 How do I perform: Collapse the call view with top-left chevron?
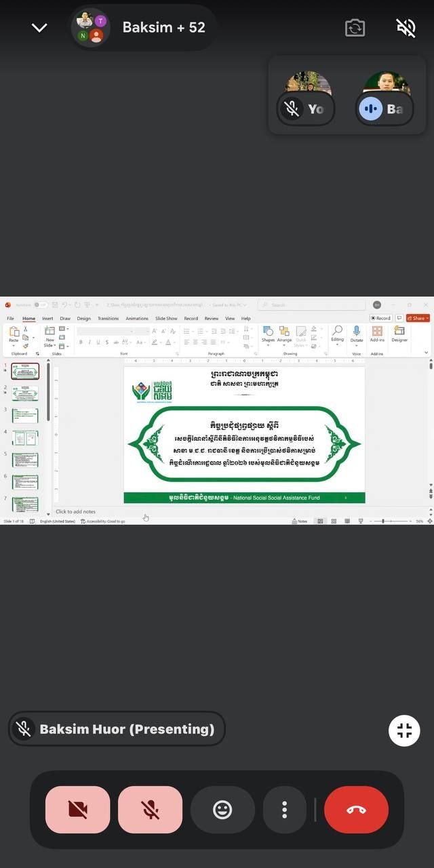click(x=39, y=28)
